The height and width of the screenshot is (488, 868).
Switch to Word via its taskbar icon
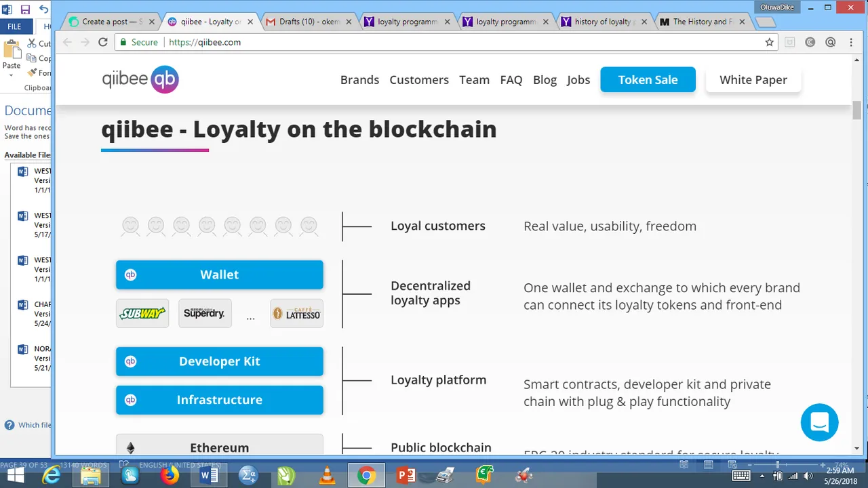coord(209,476)
